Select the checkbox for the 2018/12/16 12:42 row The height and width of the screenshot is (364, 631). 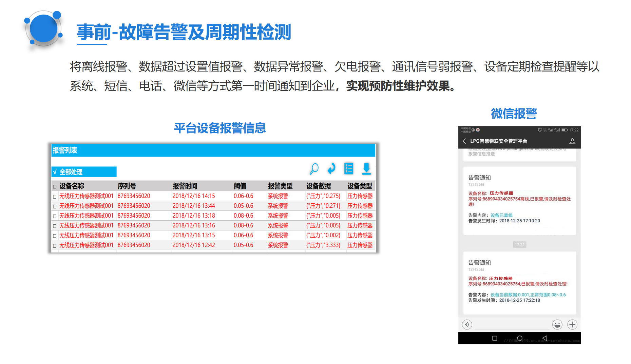[x=55, y=246]
